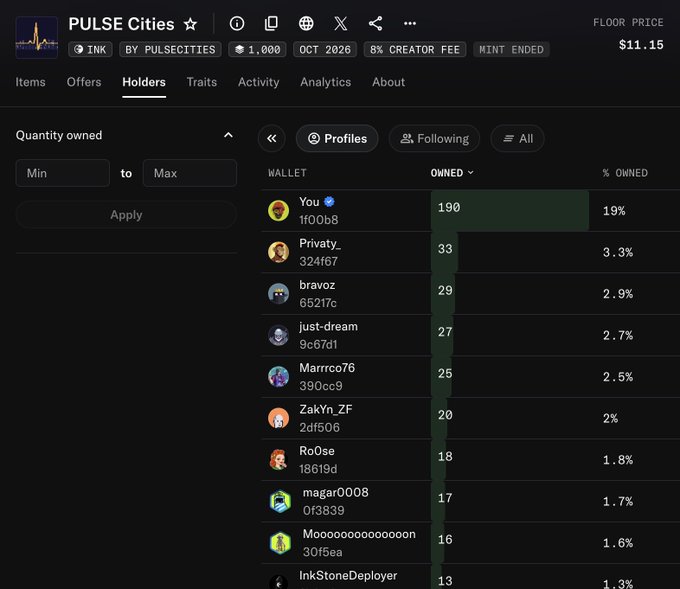Screen dimensions: 680x589
Task: Select the Holders tab
Action: tap(144, 82)
